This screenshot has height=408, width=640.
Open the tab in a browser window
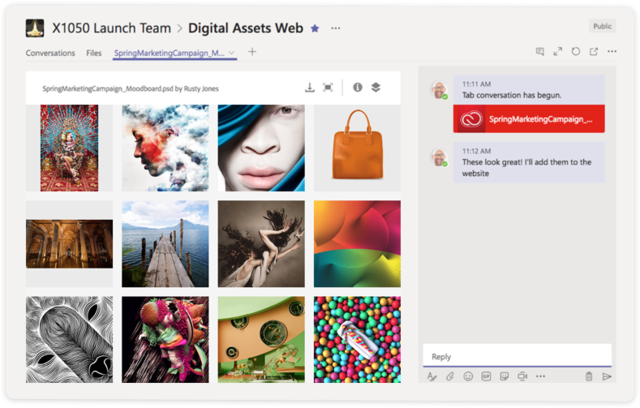pos(593,51)
